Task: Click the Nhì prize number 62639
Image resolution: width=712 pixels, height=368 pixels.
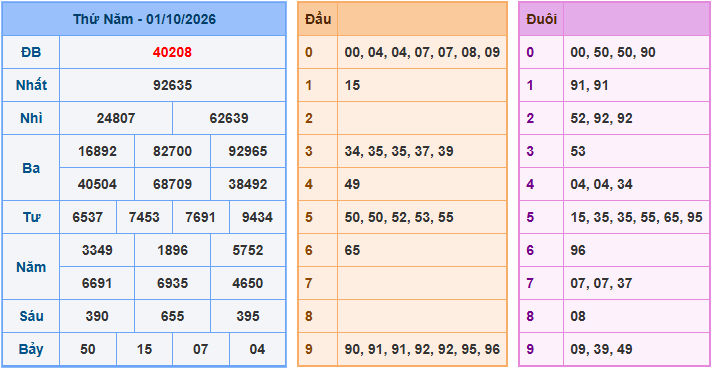Action: [x=229, y=118]
